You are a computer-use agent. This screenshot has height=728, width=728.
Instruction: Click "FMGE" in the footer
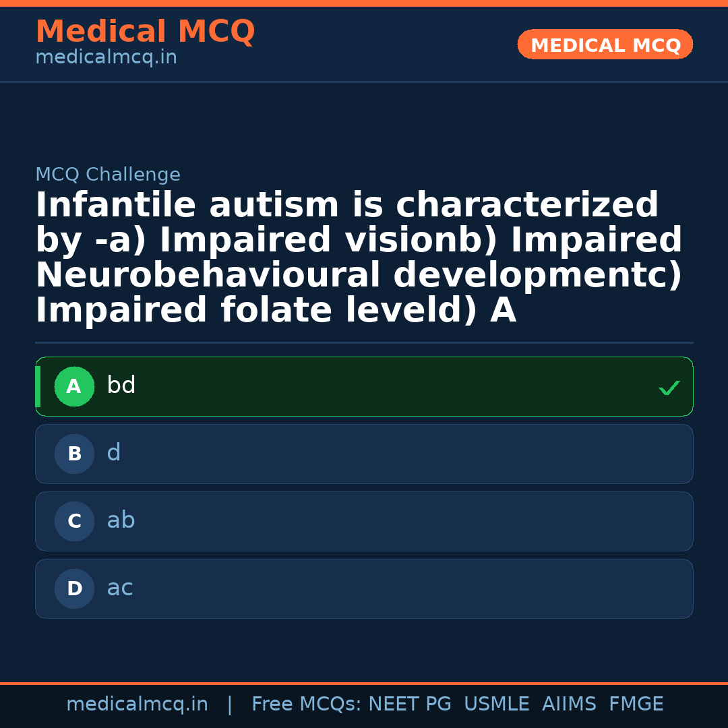(636, 704)
